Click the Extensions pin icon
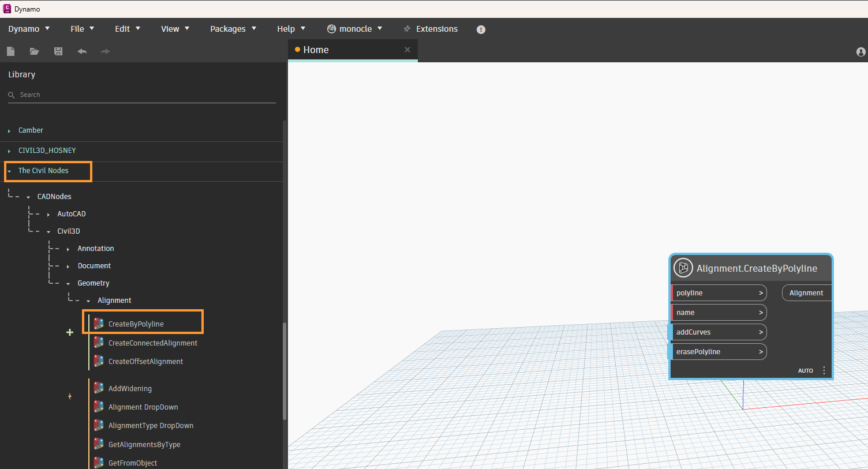The image size is (868, 469). click(x=407, y=29)
